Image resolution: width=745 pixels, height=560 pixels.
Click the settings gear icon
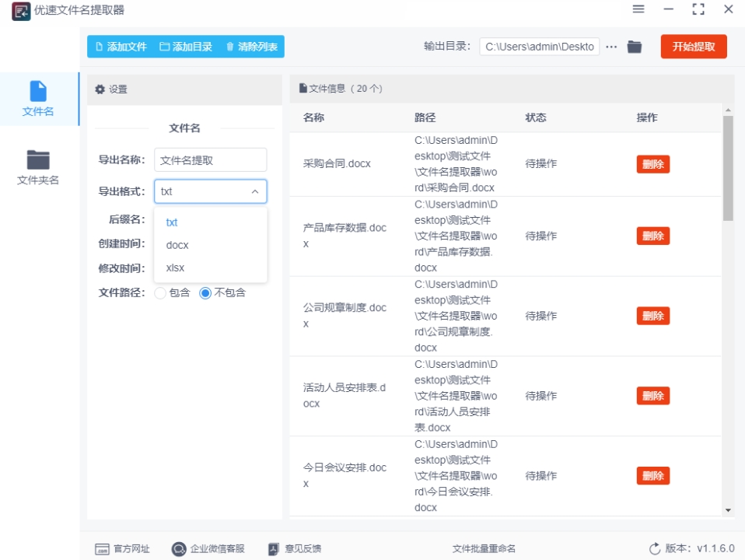pyautogui.click(x=100, y=89)
